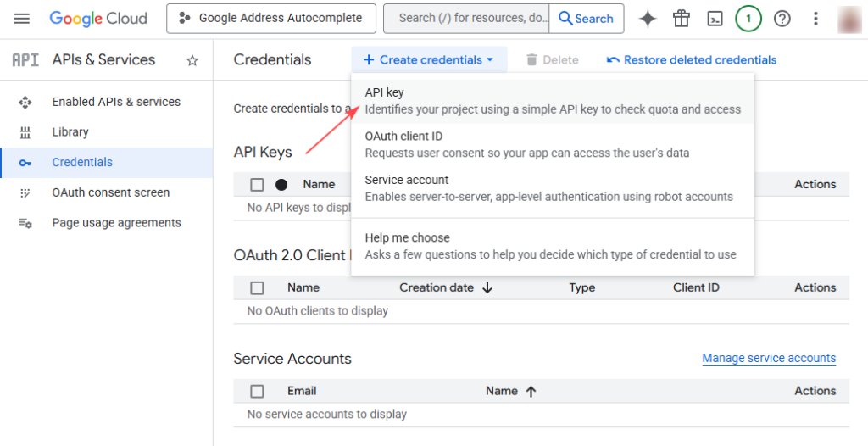Toggle the OAuth 2.0 clients select-all checkbox
Screen dimensions: 868x446
[x=257, y=287]
